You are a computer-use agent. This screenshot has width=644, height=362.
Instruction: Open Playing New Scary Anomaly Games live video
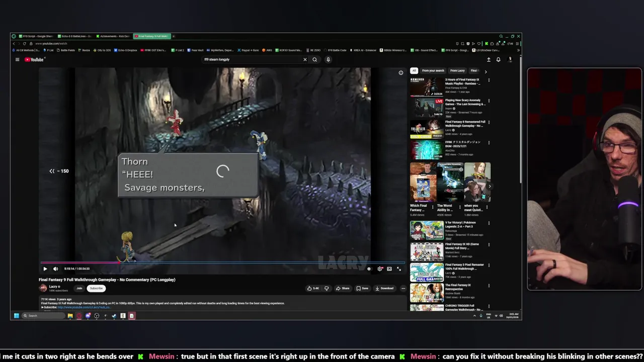pos(427,107)
